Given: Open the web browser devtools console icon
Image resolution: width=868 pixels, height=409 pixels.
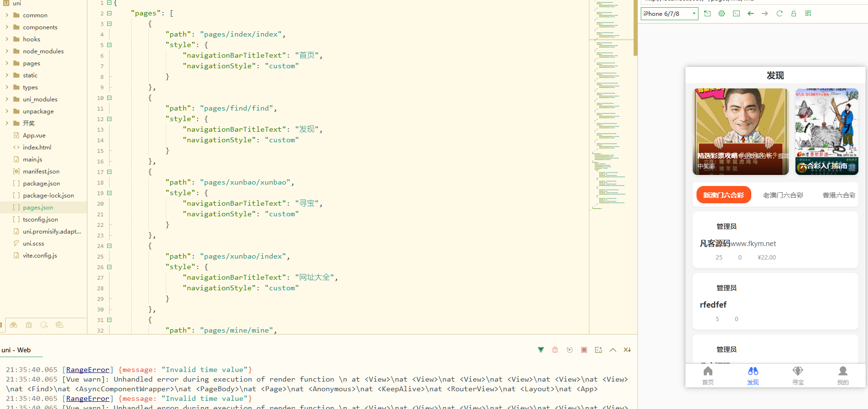Looking at the screenshot, I should pos(736,13).
